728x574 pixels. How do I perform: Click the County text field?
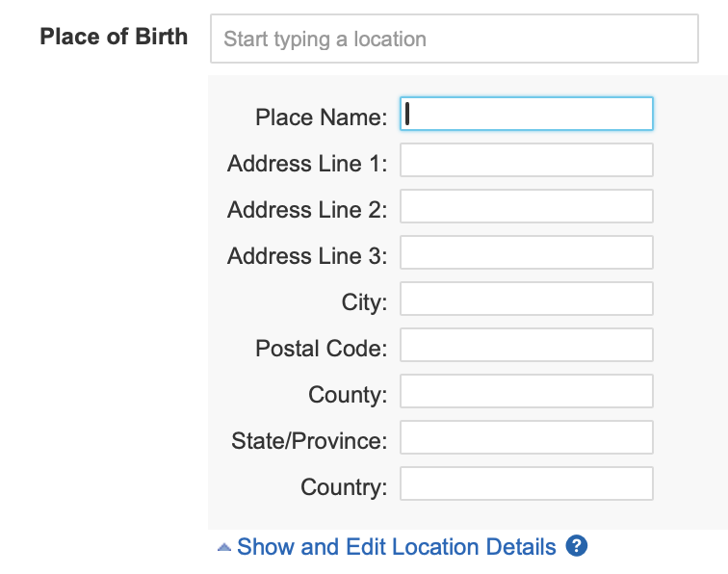point(527,391)
